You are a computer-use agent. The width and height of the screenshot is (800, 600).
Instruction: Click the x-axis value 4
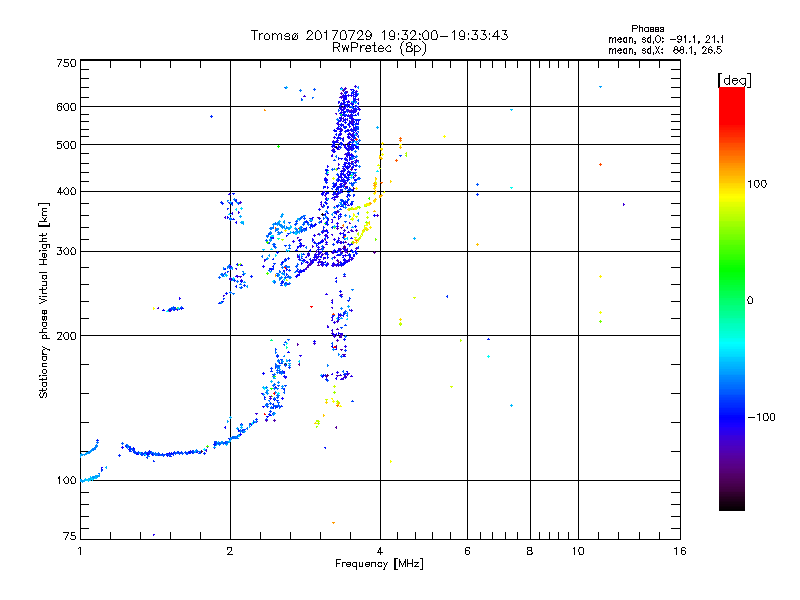click(x=380, y=551)
